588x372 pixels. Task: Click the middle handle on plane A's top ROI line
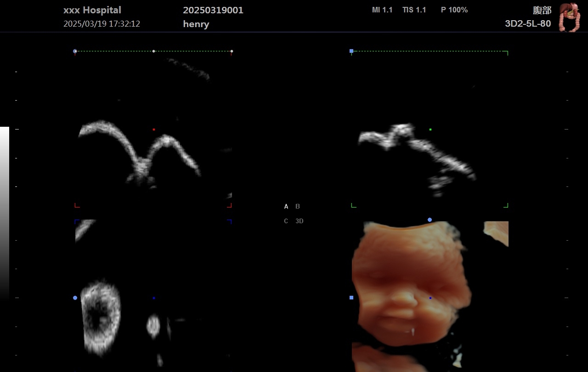click(153, 51)
